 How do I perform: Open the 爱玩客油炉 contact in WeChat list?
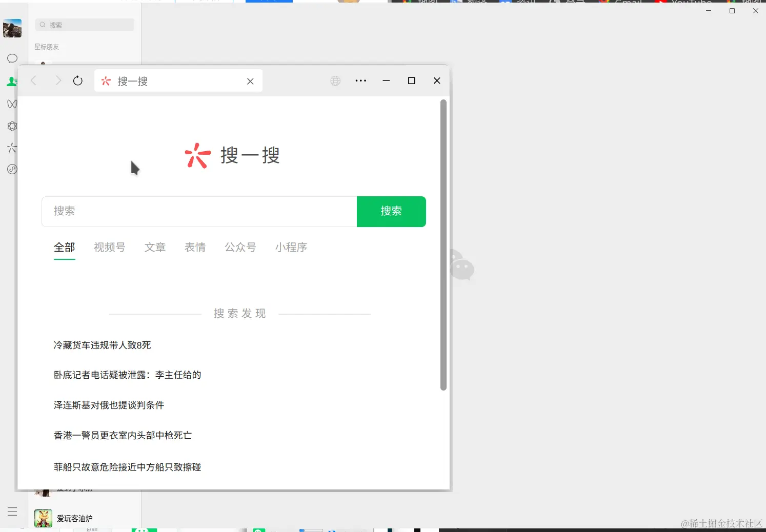coord(85,518)
